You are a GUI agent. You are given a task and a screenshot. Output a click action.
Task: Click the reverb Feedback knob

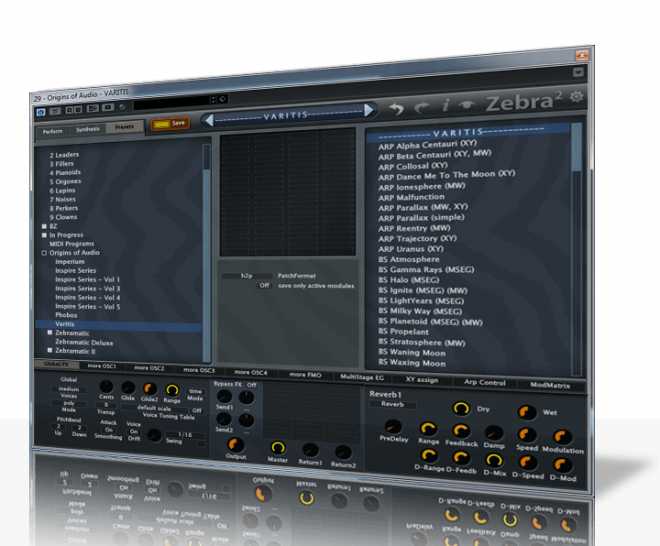[460, 431]
